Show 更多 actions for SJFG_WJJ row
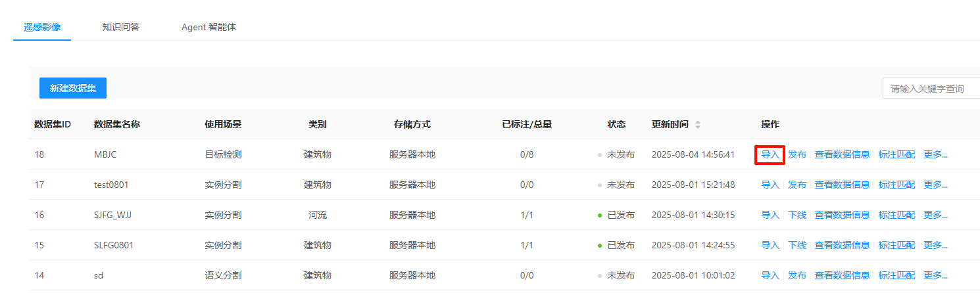 tap(935, 215)
